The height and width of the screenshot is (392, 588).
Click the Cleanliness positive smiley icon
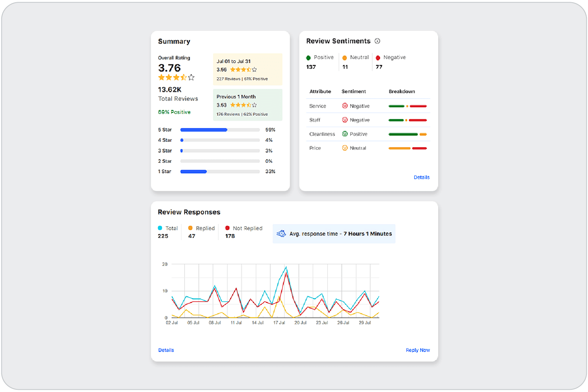click(x=344, y=134)
